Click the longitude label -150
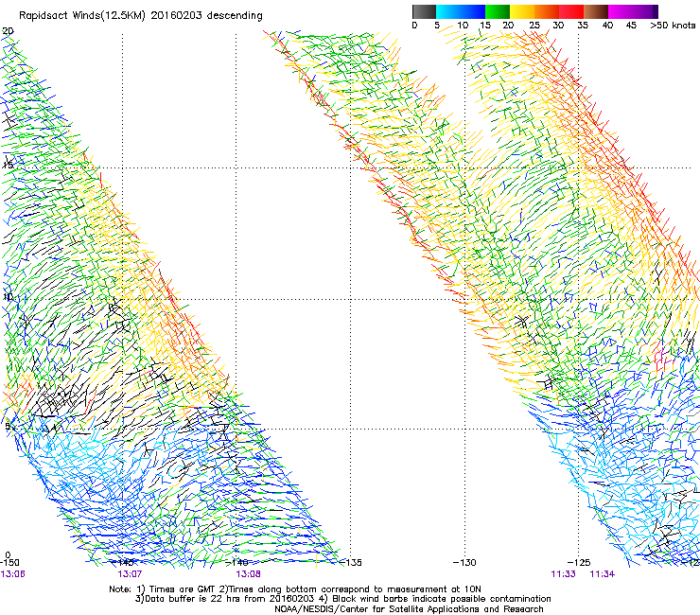 point(9,563)
